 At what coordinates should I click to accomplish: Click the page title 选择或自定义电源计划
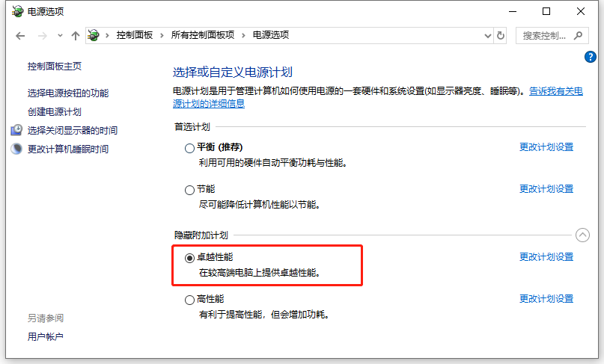pos(232,73)
